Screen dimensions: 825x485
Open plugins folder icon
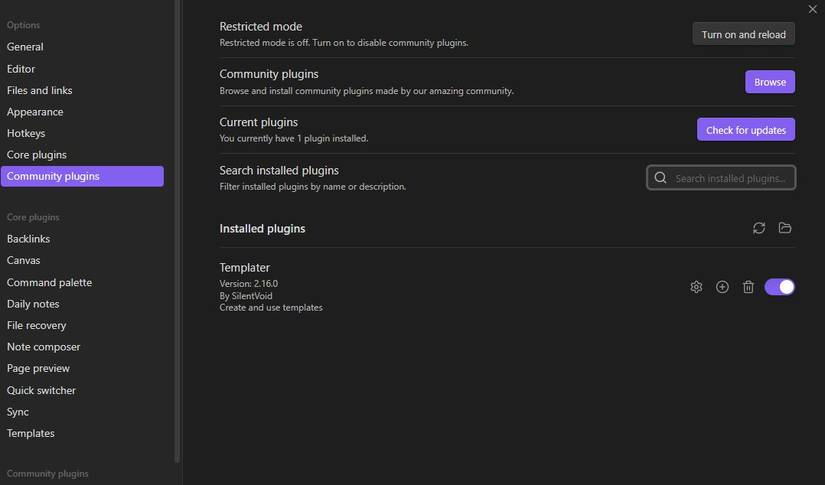click(x=785, y=228)
